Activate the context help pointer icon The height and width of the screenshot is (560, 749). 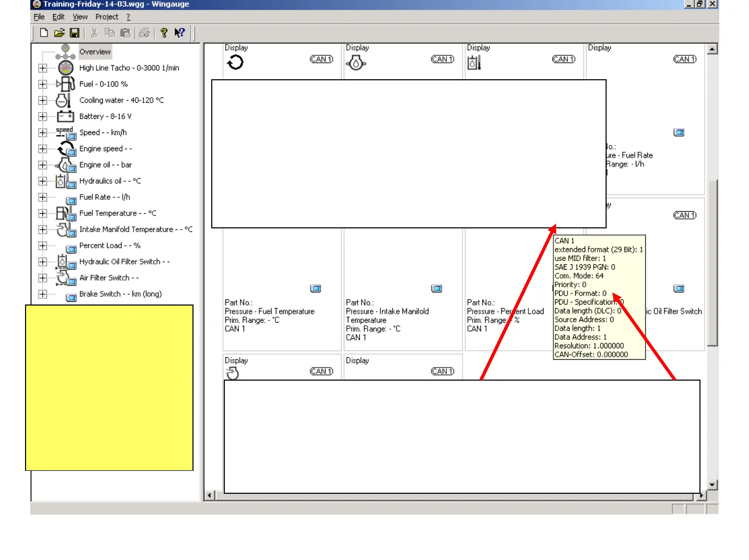tap(179, 33)
